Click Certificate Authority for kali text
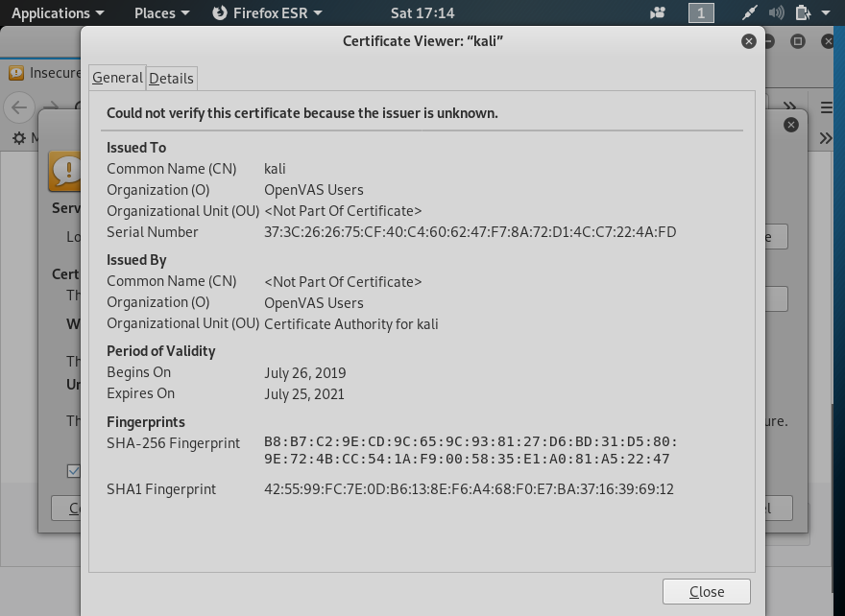This screenshot has height=616, width=845. pos(350,324)
